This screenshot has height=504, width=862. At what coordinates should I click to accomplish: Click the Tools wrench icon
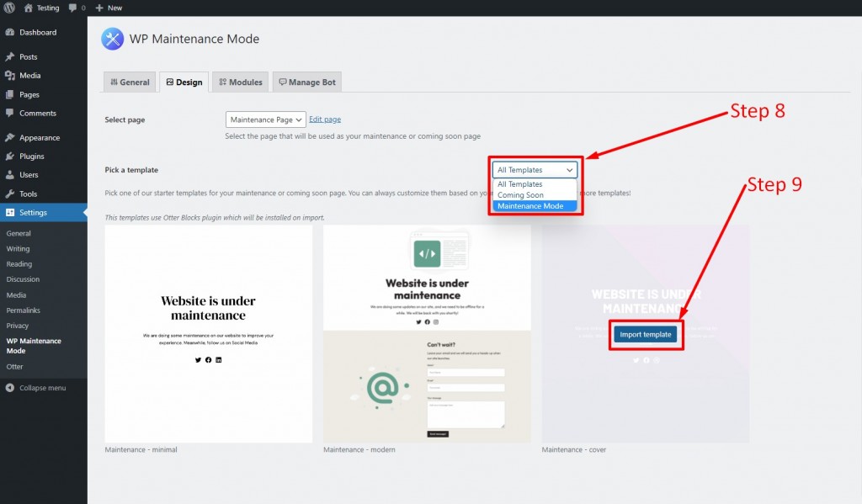[10, 194]
